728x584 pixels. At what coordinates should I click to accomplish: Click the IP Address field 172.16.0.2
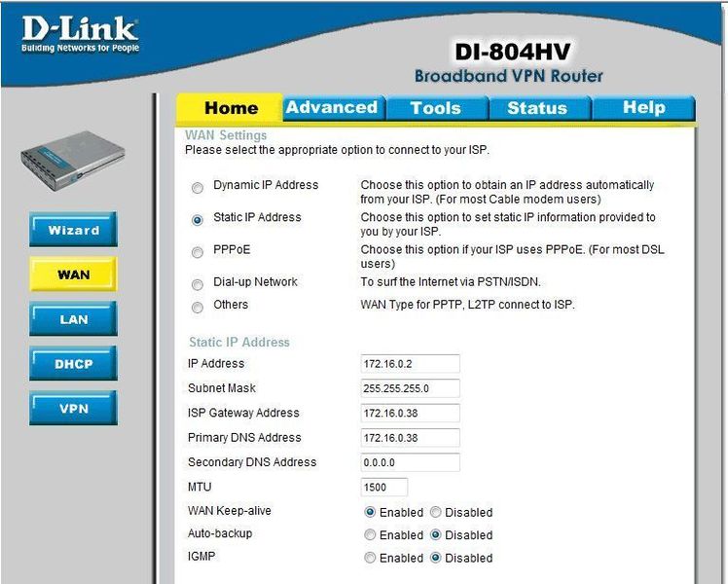[410, 364]
